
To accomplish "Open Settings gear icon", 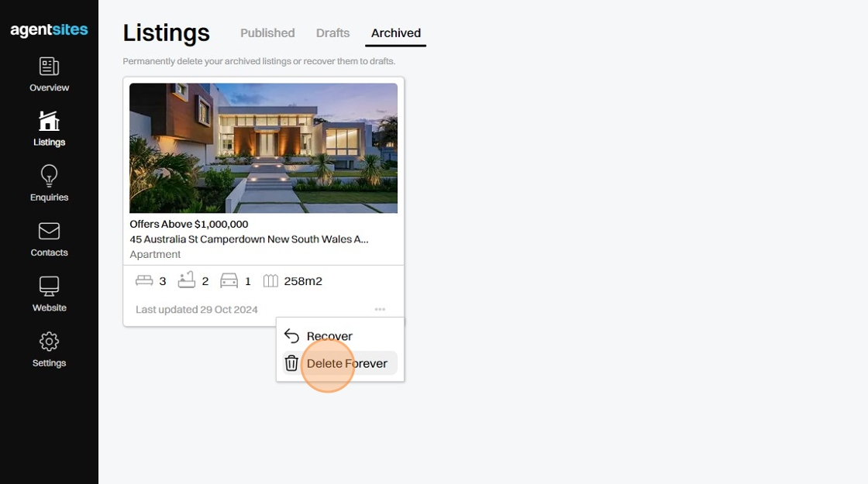I will coord(50,342).
